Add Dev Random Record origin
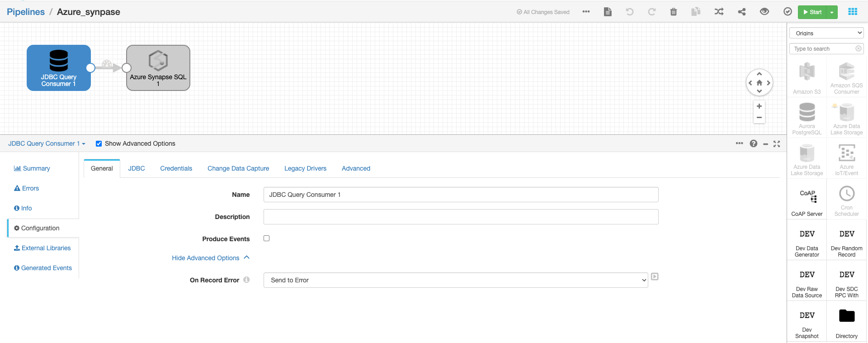The height and width of the screenshot is (343, 868). point(847,240)
